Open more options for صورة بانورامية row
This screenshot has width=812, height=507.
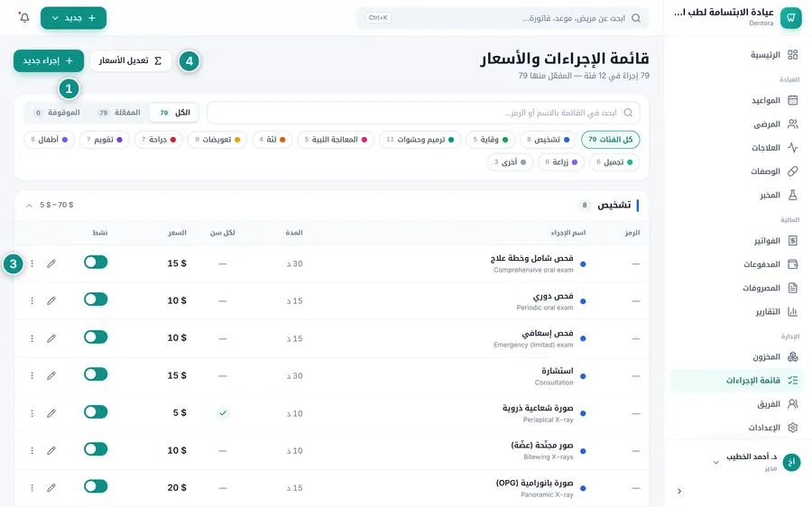(32, 488)
